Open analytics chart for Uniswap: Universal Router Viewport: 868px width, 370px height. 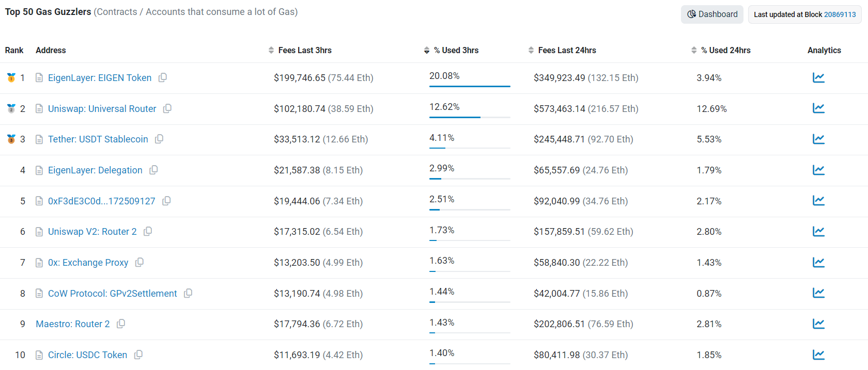(818, 108)
